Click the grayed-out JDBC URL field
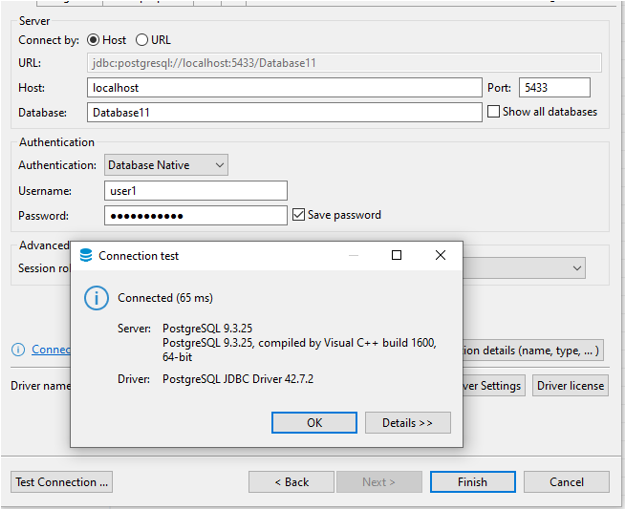This screenshot has width=626, height=509. [344, 63]
